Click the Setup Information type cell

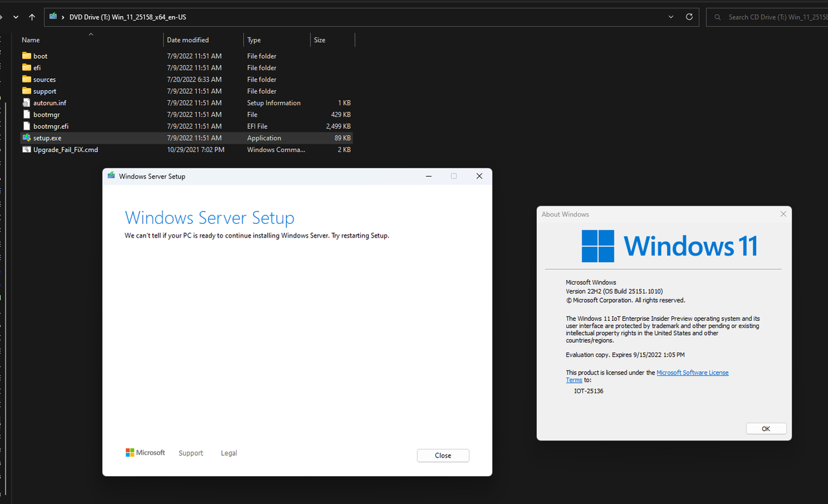(274, 103)
